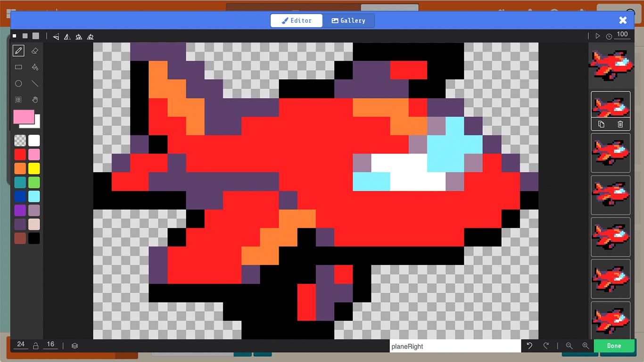Pick the Paint bucket fill tool
644x362 pixels.
coord(34,67)
